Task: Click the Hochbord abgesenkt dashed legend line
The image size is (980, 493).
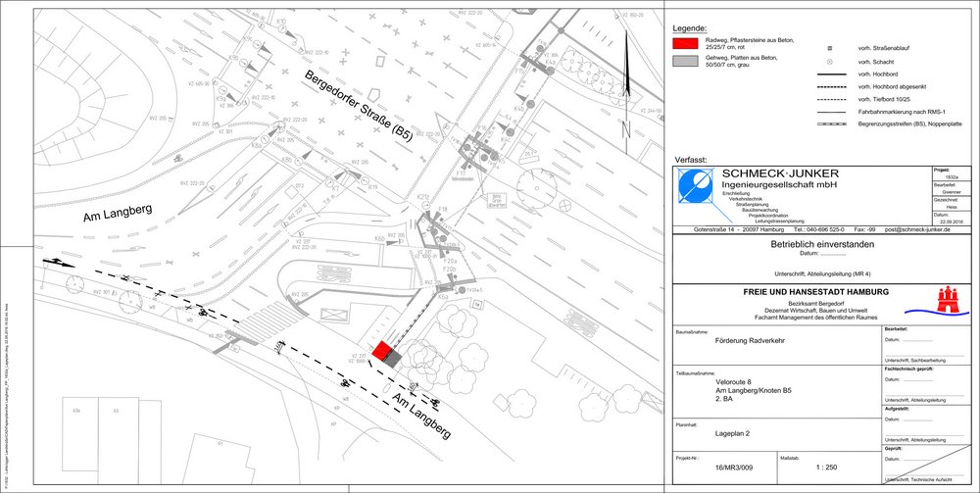Action: [x=830, y=86]
